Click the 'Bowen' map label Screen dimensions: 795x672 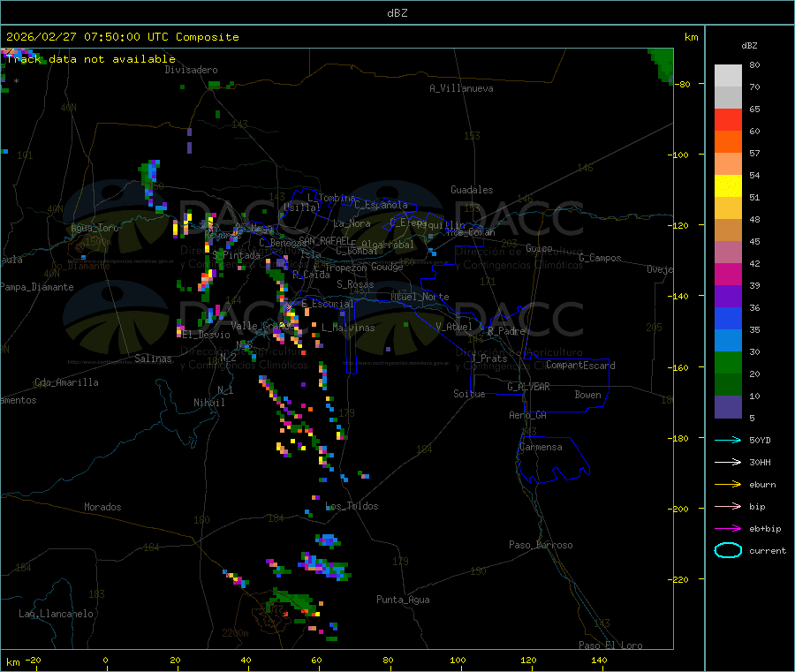click(x=587, y=395)
